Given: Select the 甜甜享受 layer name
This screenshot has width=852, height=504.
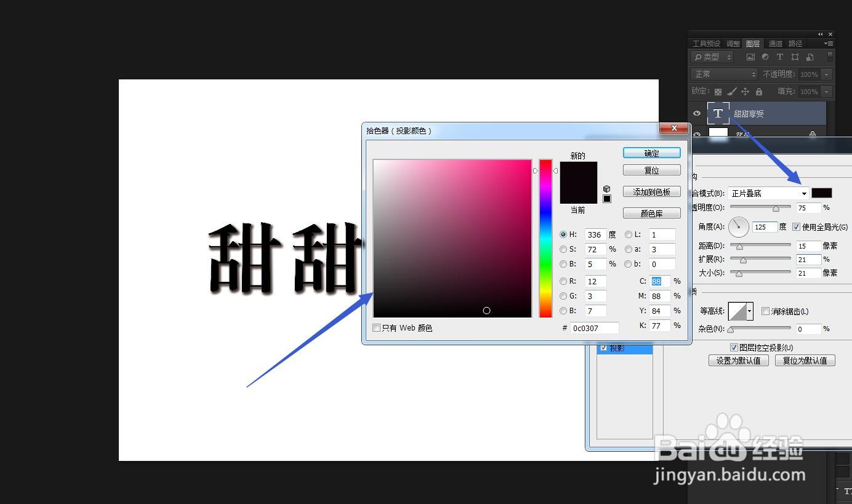Looking at the screenshot, I should point(749,114).
